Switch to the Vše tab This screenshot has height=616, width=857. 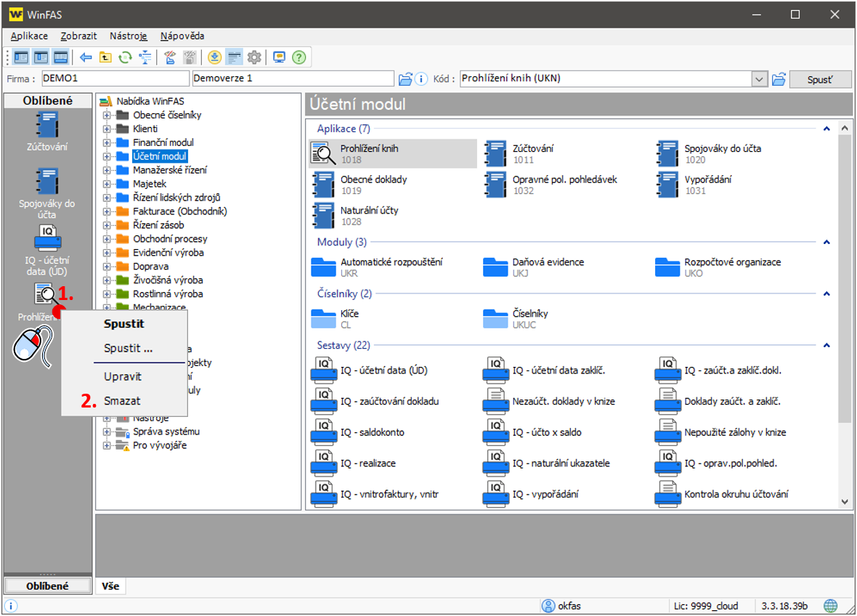point(110,585)
